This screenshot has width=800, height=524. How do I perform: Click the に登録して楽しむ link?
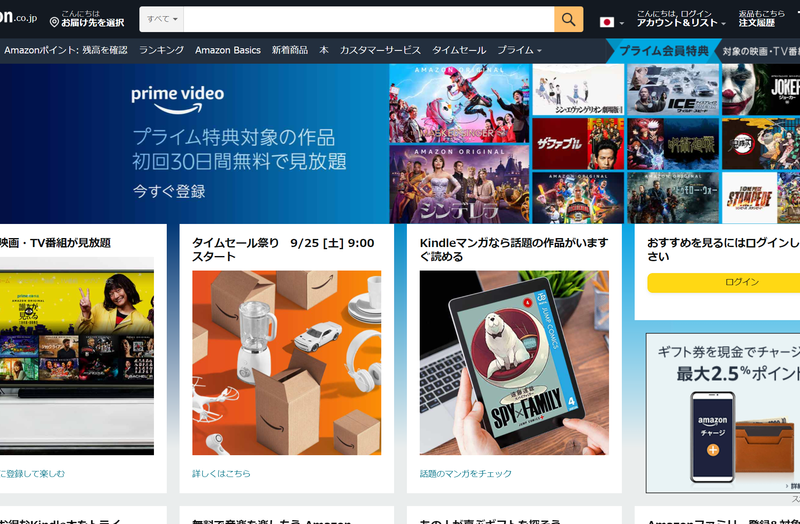[x=33, y=473]
